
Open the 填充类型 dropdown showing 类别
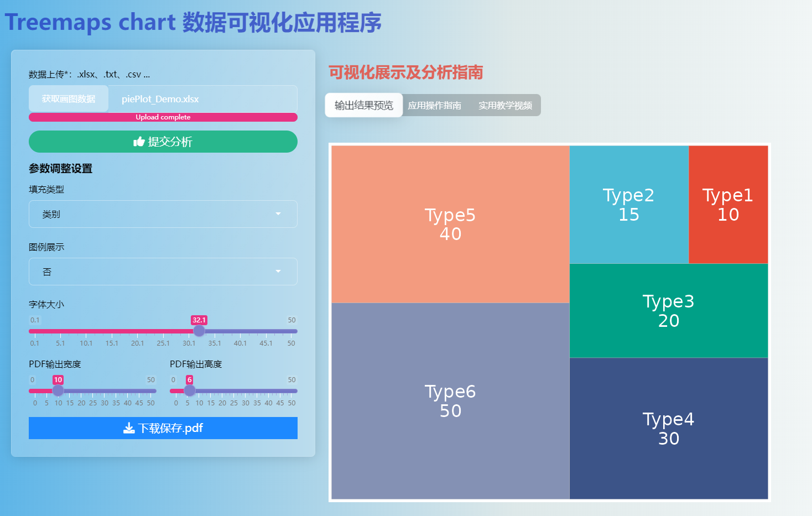163,214
